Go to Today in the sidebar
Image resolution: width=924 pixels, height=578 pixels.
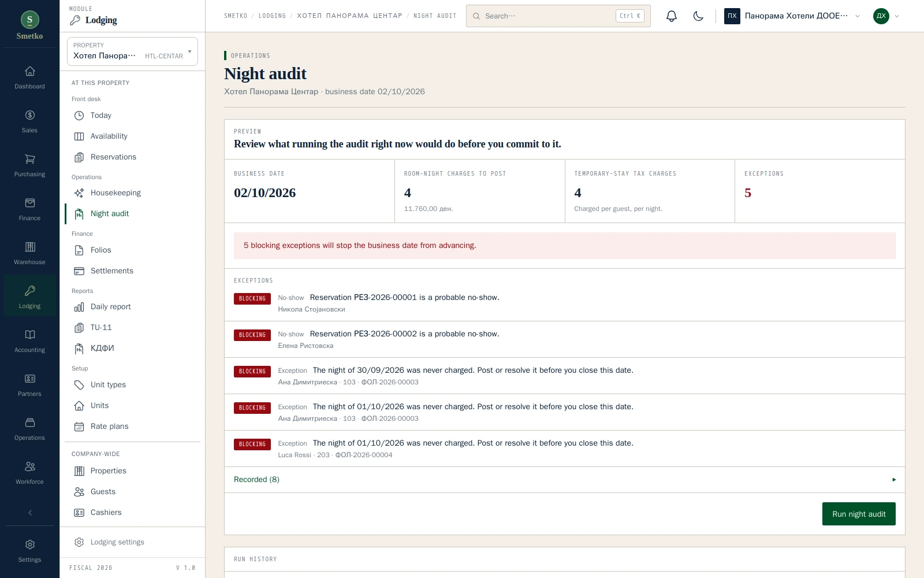click(x=132, y=116)
